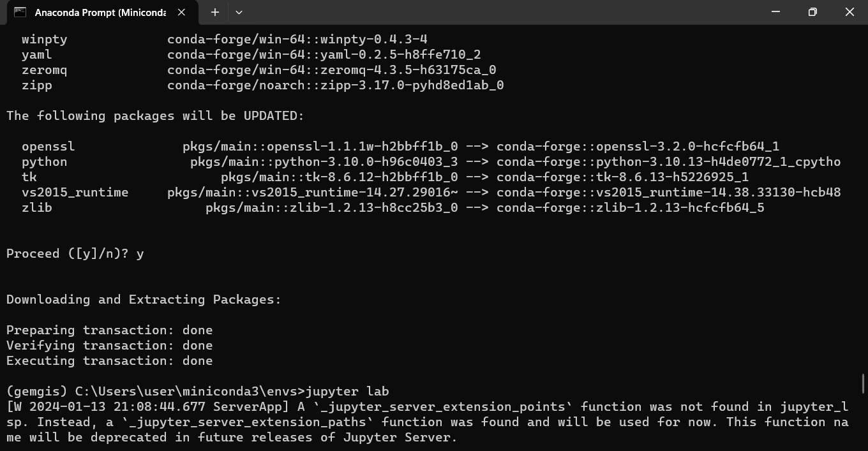Click the openssl package update row

click(400, 146)
